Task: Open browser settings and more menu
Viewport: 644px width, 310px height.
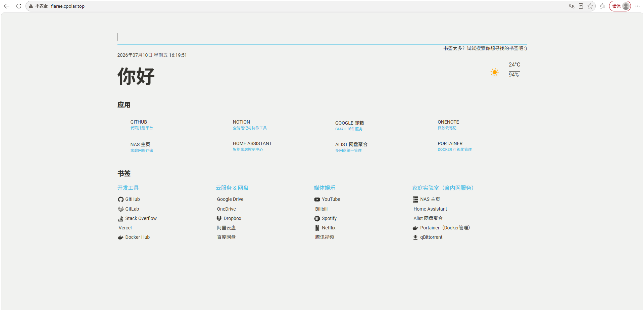Action: coord(638,6)
